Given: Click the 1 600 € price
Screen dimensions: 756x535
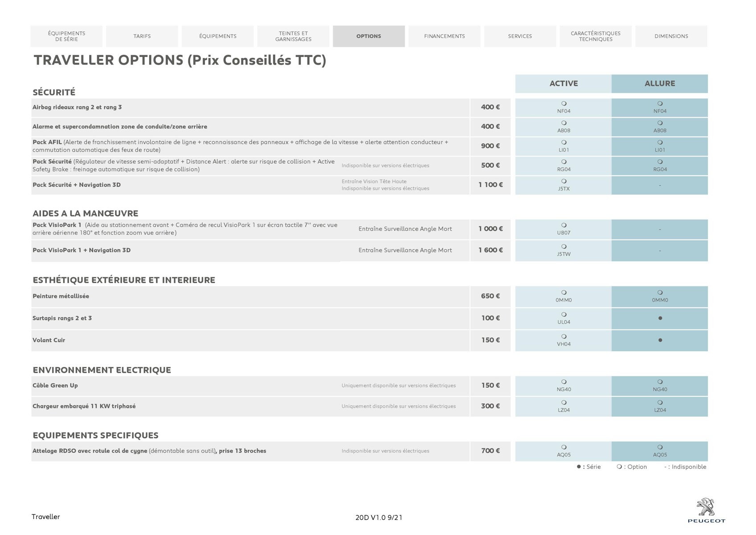Looking at the screenshot, I should [490, 250].
